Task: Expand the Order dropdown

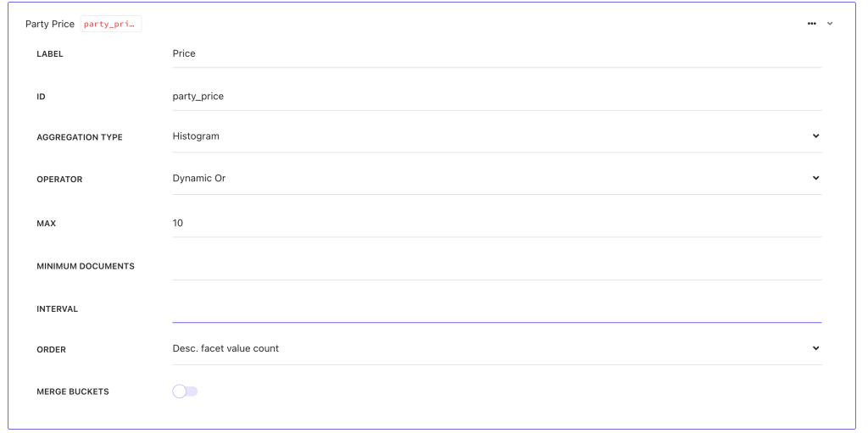Action: click(496, 348)
